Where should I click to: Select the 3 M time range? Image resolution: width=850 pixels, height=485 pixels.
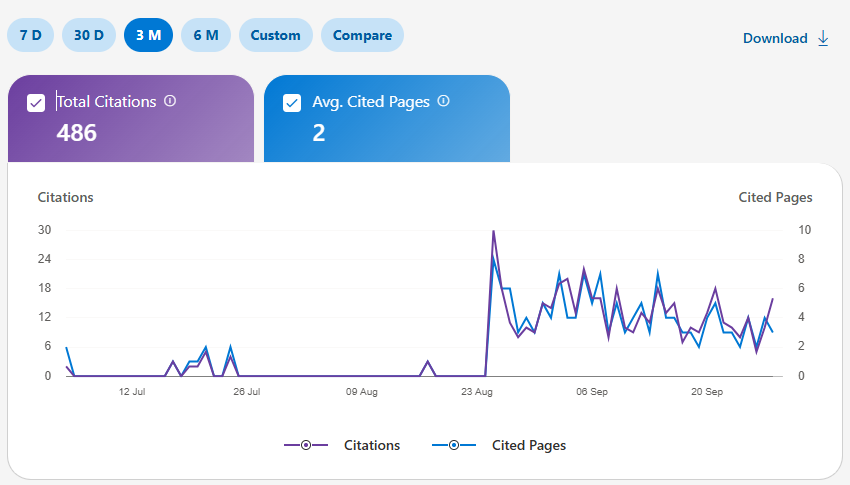(x=149, y=35)
